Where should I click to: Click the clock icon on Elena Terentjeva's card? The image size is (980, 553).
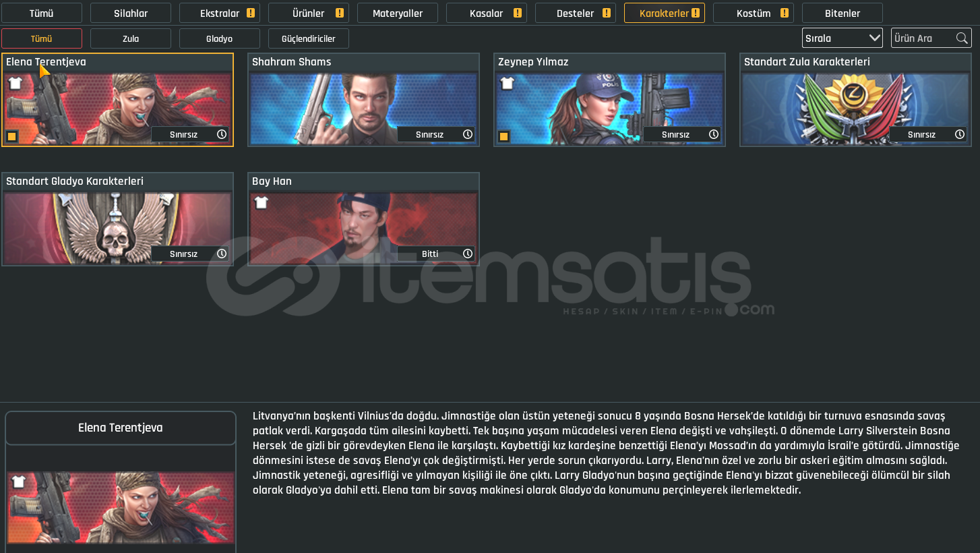[222, 134]
